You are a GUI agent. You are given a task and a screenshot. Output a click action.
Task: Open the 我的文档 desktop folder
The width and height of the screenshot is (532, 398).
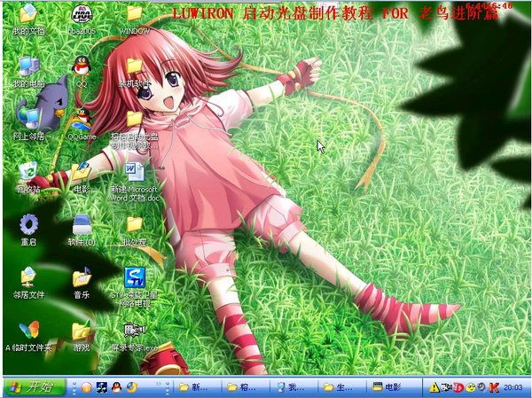click(28, 15)
